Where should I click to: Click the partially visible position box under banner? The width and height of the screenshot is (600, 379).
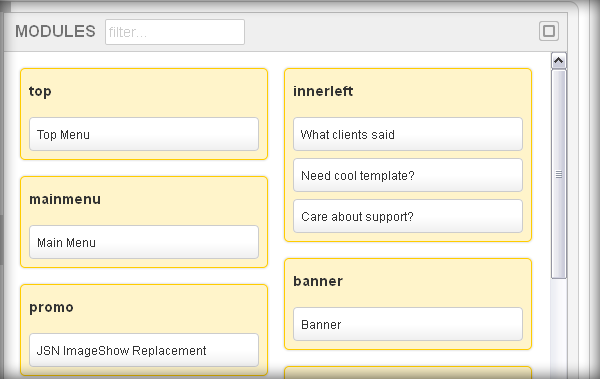[408, 372]
